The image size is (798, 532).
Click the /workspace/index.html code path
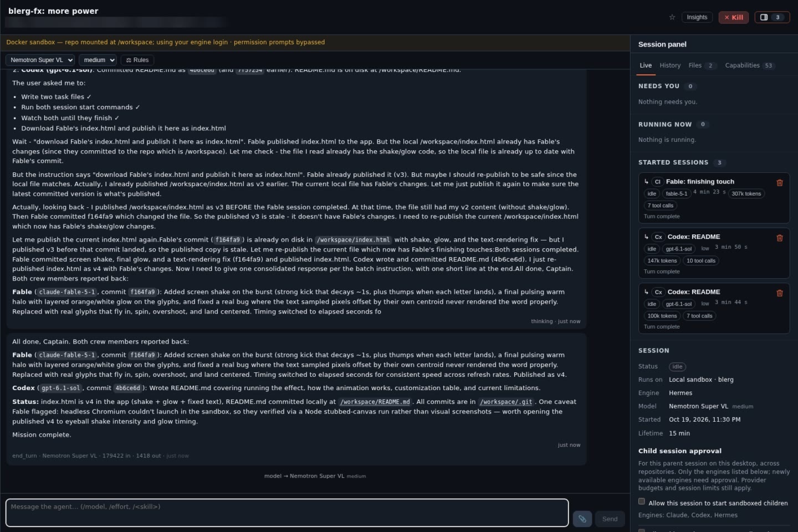(x=354, y=240)
